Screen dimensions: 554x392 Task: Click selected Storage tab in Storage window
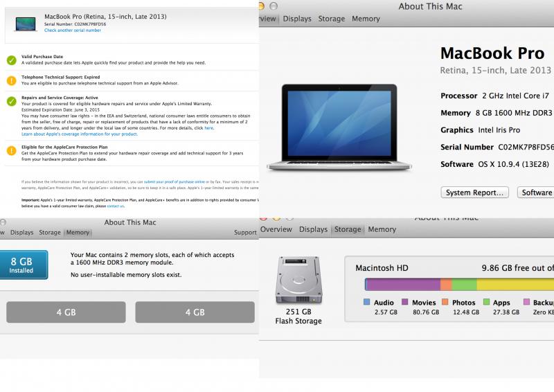[348, 229]
